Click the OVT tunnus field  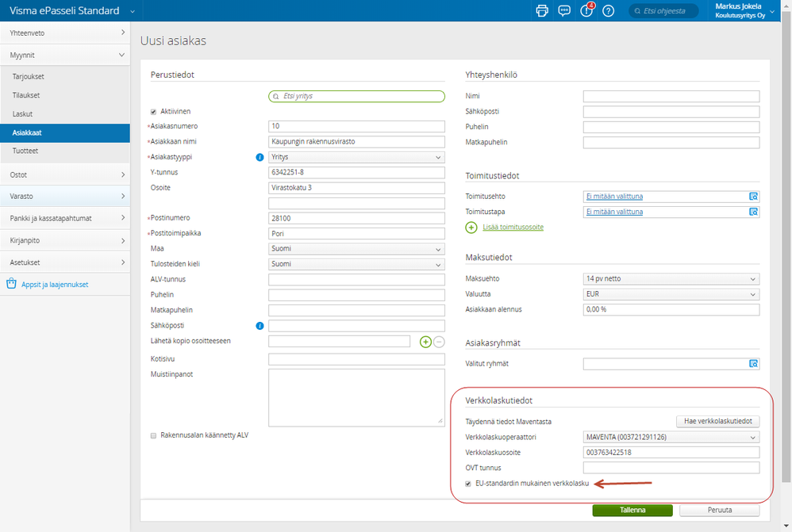(x=671, y=468)
